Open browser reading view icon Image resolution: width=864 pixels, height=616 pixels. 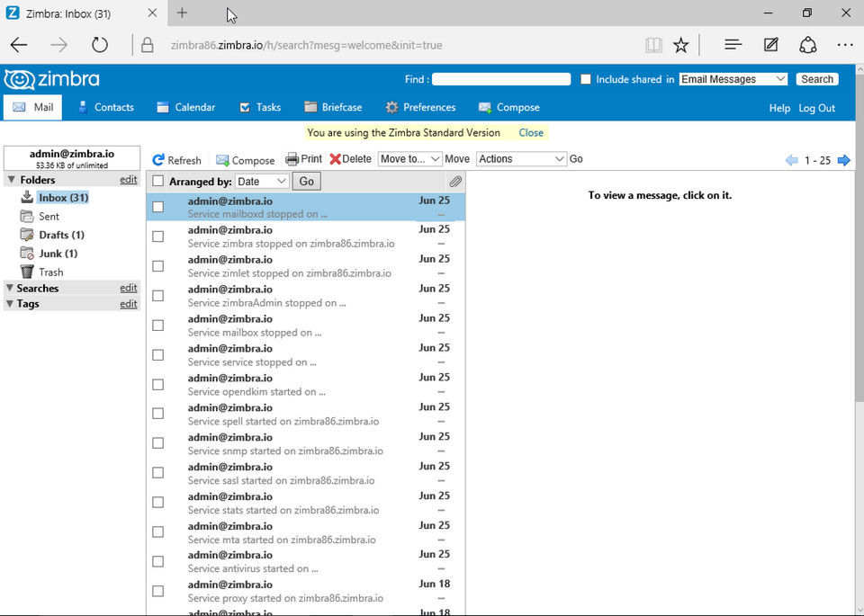point(653,45)
